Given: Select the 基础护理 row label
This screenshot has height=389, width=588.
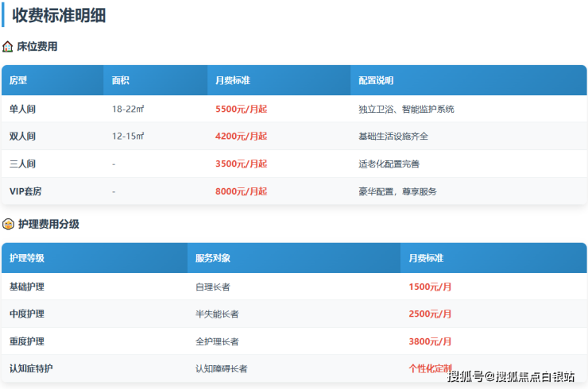Looking at the screenshot, I should (x=27, y=287).
